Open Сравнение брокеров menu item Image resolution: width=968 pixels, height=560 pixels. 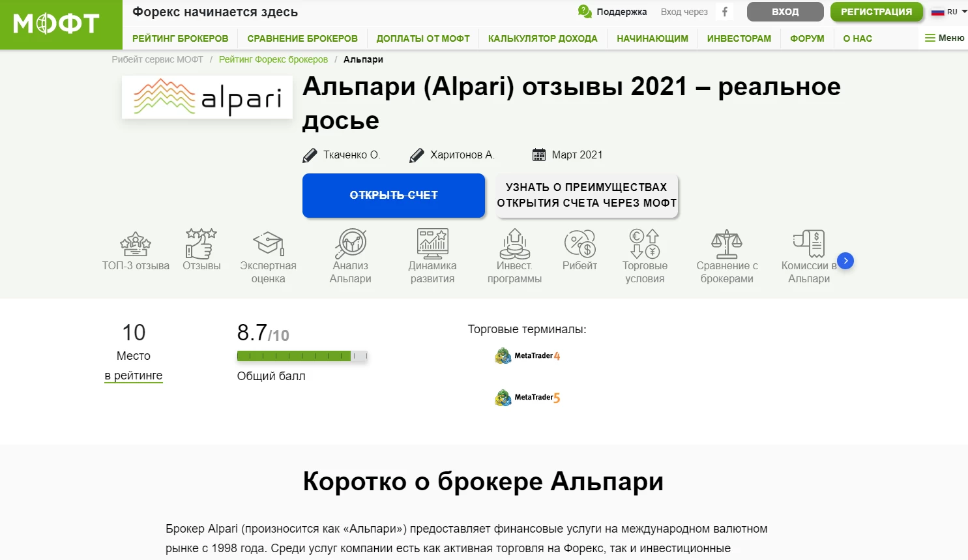pyautogui.click(x=302, y=38)
